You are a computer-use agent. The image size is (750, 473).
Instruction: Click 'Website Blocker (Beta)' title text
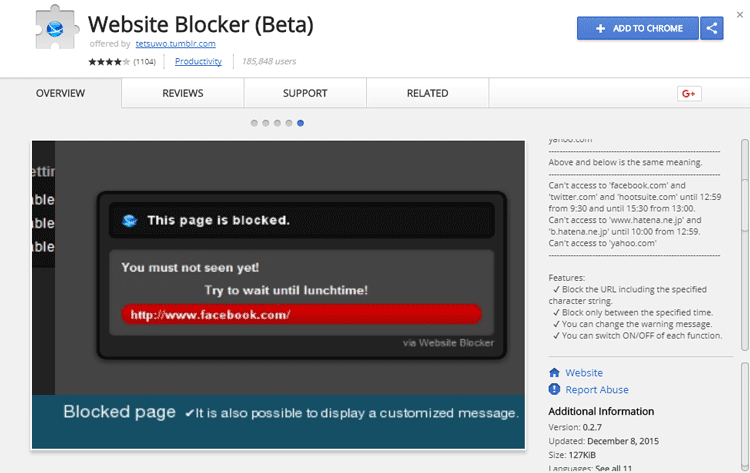point(201,24)
